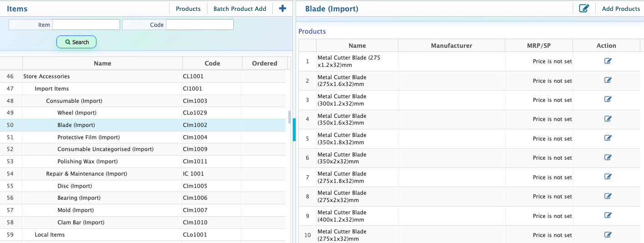Screen dimensions: 644x243
Task: Open the edit icon beside Blade (Import) title
Action: coord(584,9)
